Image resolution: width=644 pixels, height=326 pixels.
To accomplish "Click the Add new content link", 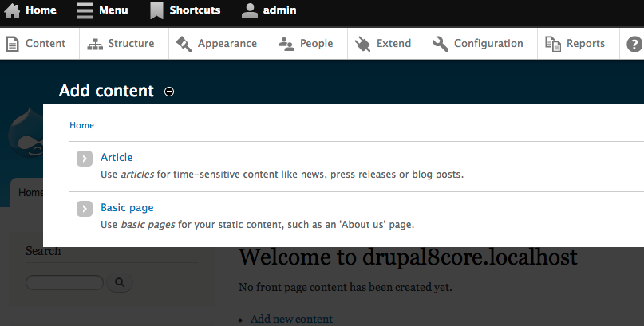I will coord(291,319).
